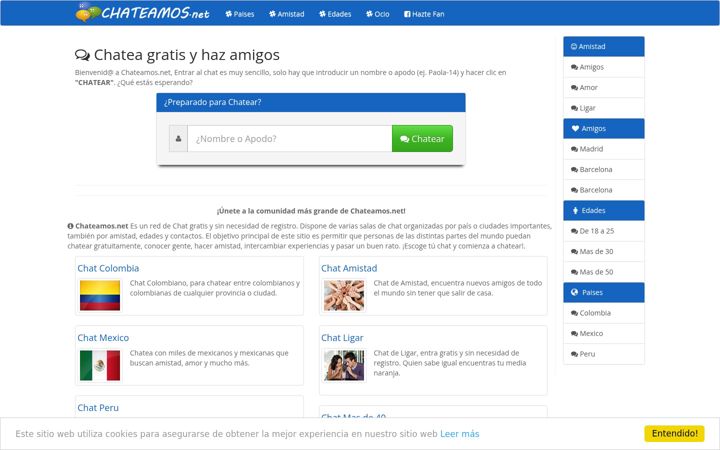Open Amigos chat in sidebar list
The image size is (720, 450).
pos(604,67)
